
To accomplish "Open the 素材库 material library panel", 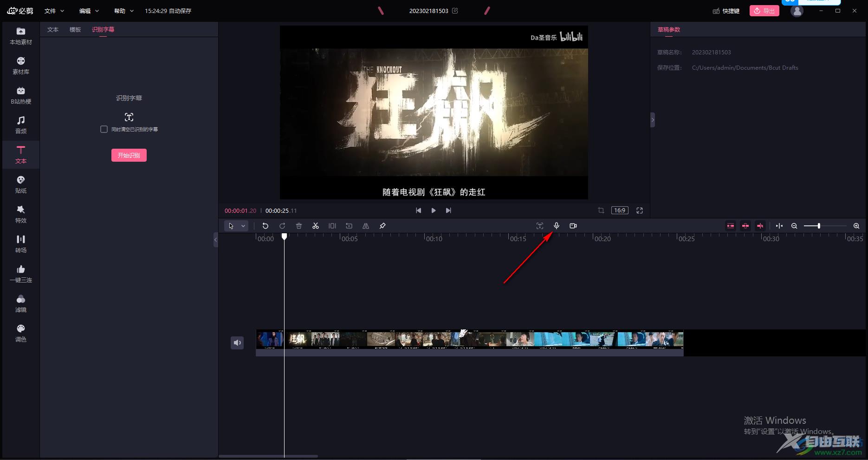I will tap(21, 66).
